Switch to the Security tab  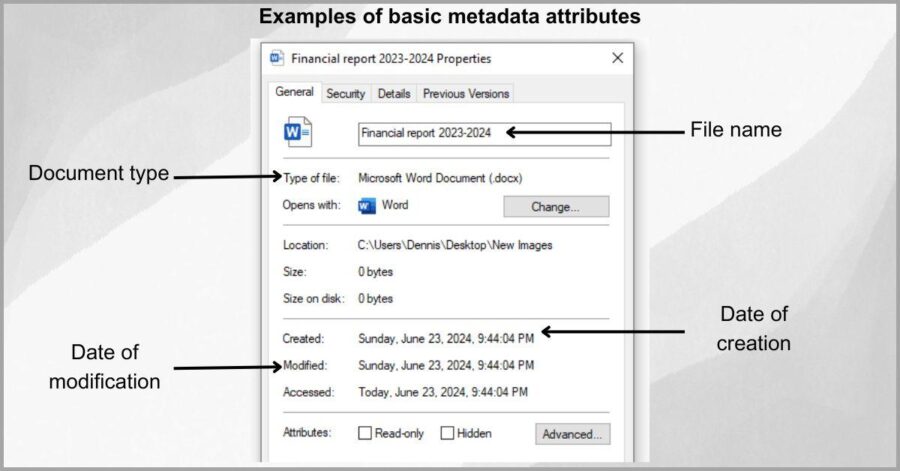345,94
